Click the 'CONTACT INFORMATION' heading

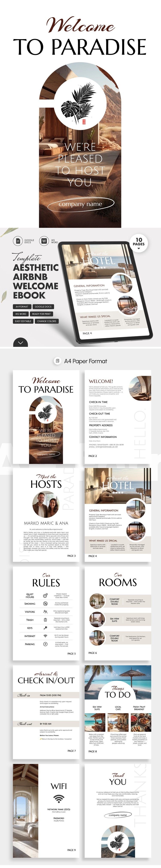(x=103, y=437)
